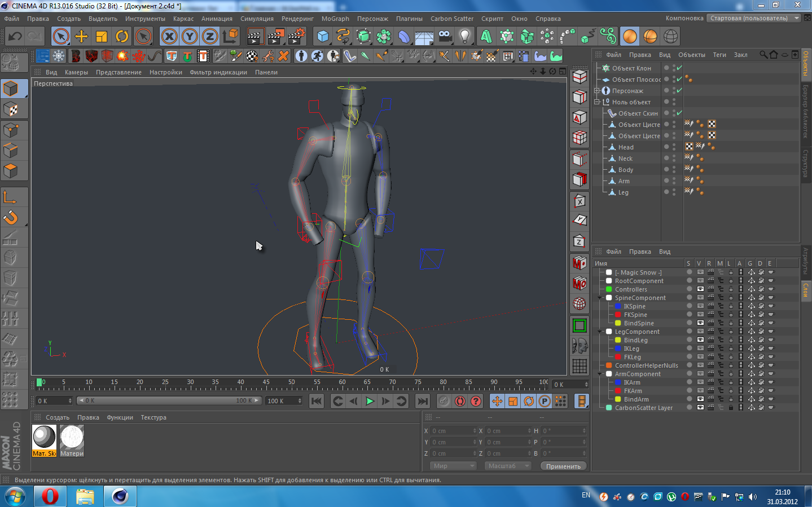Open the MoGraph menu
Screen dimensions: 812x507
335,19
